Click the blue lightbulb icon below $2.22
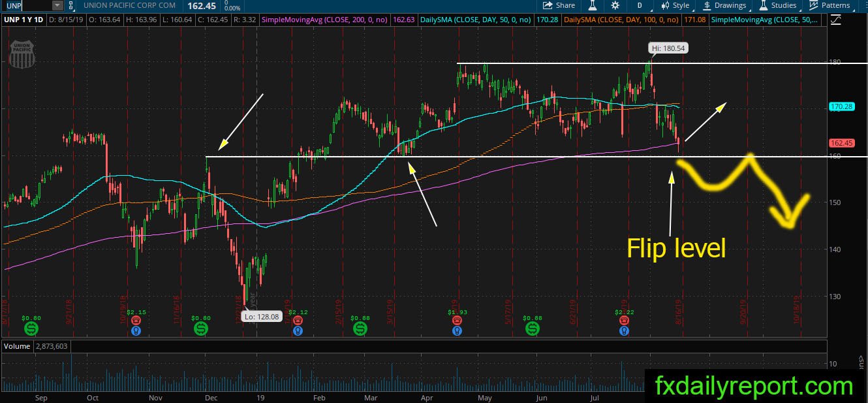Screen dimensions: 868x403 [625, 330]
